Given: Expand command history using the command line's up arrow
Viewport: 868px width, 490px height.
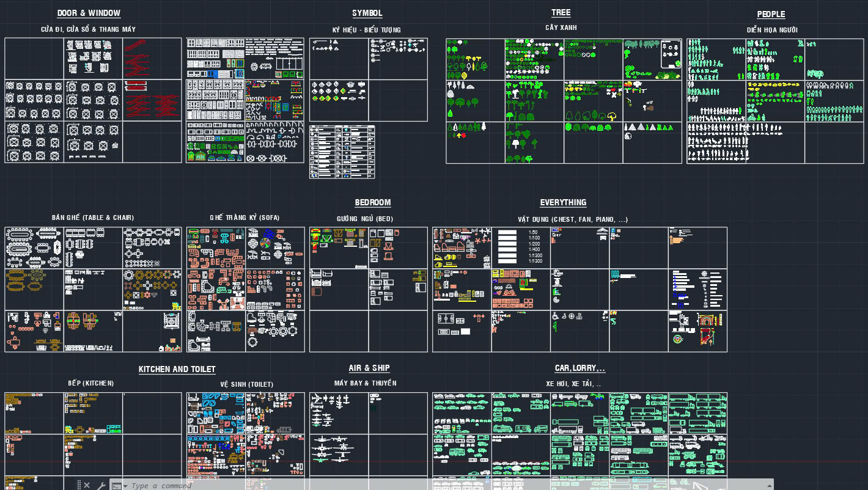Looking at the screenshot, I should tap(770, 486).
